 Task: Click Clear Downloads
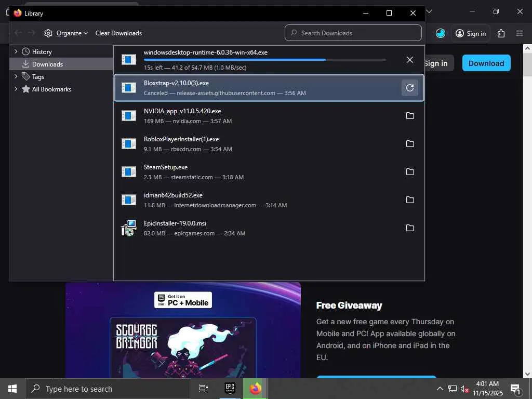pyautogui.click(x=118, y=33)
